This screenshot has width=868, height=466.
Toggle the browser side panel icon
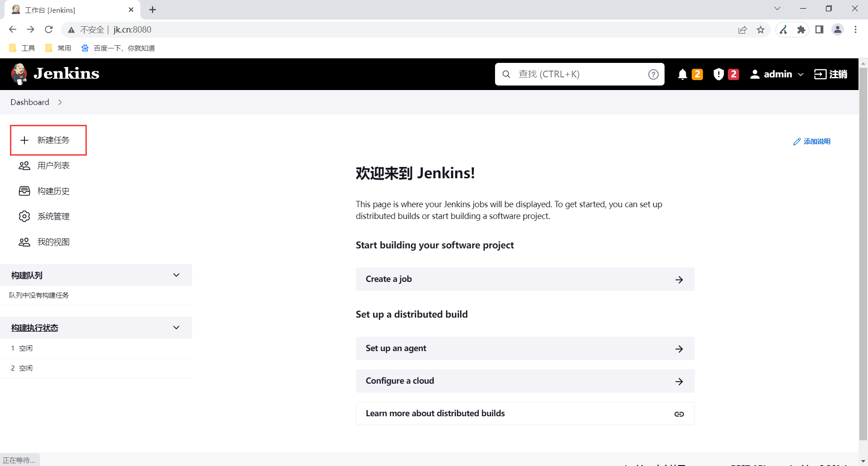coord(819,30)
